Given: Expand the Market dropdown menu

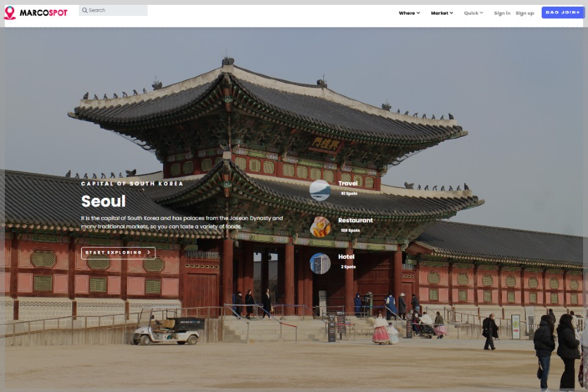Looking at the screenshot, I should pos(442,13).
